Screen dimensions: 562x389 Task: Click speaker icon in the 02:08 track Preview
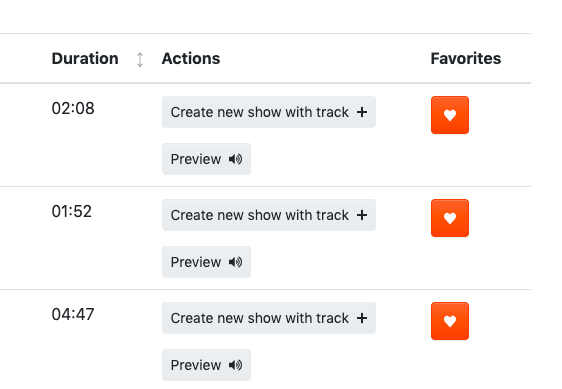(235, 159)
